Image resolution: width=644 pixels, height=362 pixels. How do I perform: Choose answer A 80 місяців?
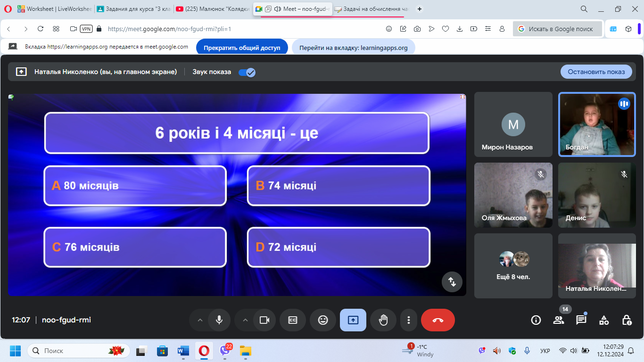tap(135, 186)
